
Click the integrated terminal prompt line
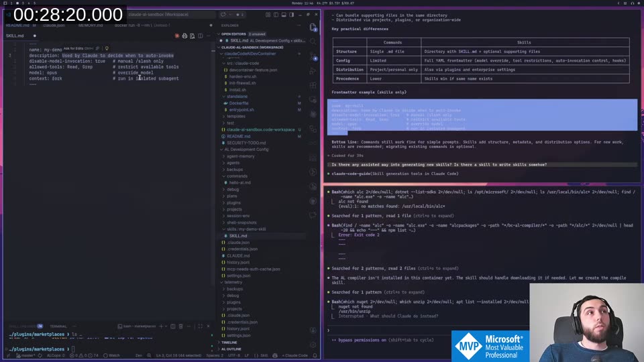41,349
